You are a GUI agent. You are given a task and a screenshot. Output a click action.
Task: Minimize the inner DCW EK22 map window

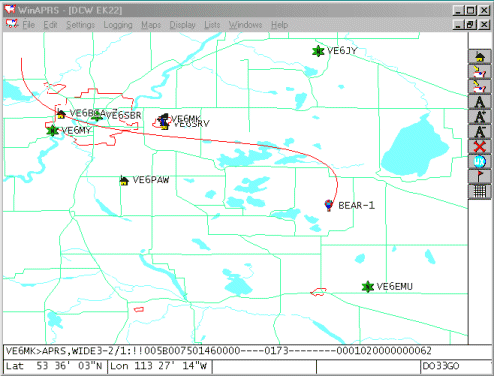(x=458, y=24)
